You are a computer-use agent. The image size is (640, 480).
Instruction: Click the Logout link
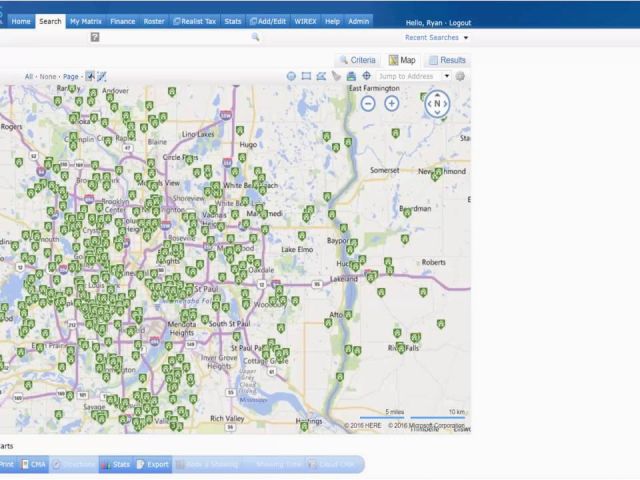coord(460,23)
